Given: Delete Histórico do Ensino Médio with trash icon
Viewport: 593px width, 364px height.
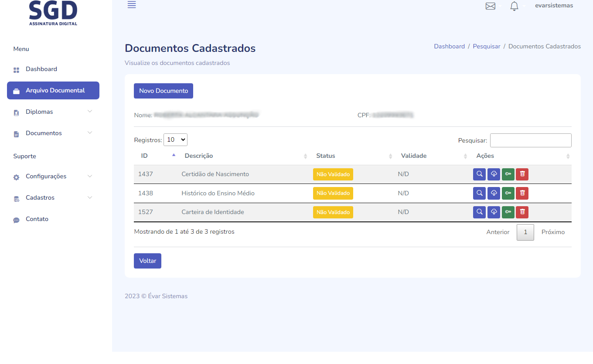Looking at the screenshot, I should tap(522, 193).
